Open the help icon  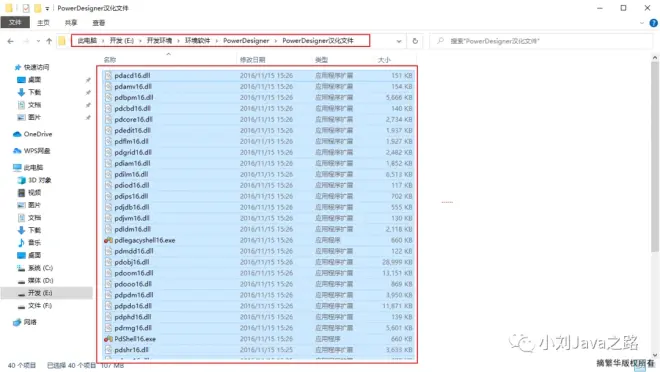tap(653, 23)
